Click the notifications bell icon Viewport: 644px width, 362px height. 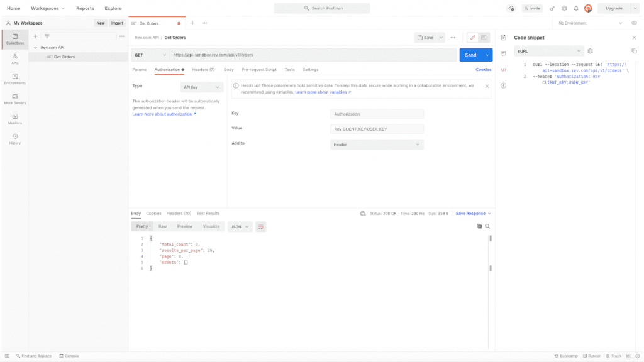coord(576,8)
